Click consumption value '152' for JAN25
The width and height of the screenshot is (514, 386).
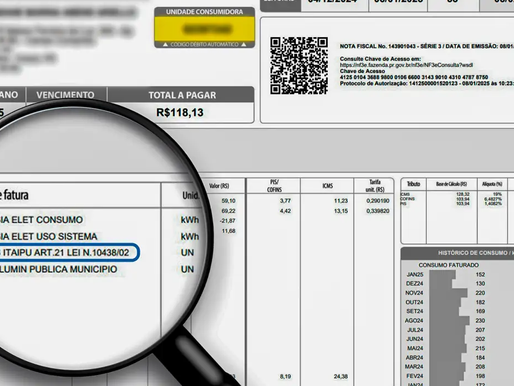click(x=480, y=275)
